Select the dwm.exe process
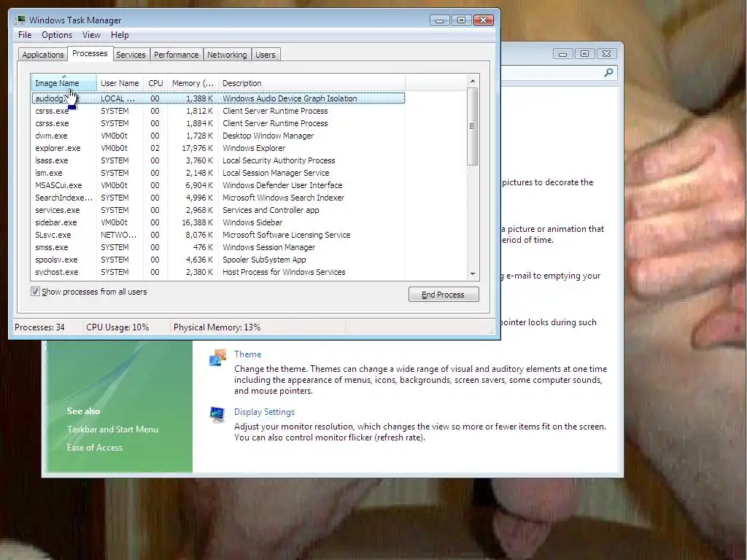Image resolution: width=747 pixels, height=560 pixels. 218,136
